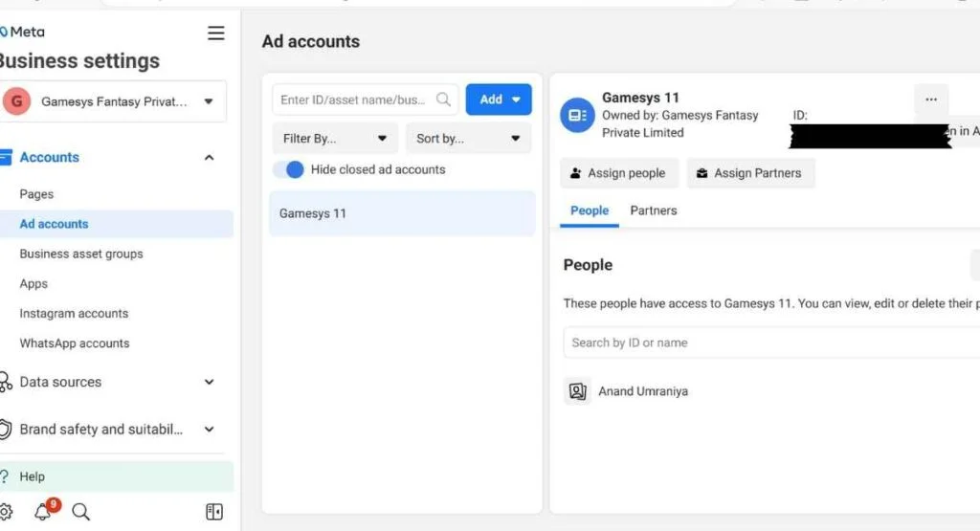This screenshot has width=980, height=531.
Task: Click the Gamesys 11 ad account icon
Action: 577,115
